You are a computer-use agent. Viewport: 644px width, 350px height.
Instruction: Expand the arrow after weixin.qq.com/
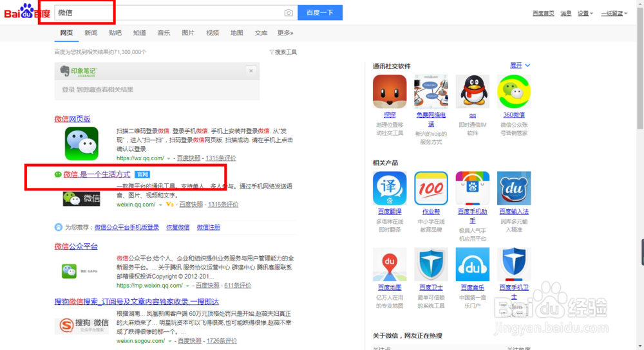[160, 205]
